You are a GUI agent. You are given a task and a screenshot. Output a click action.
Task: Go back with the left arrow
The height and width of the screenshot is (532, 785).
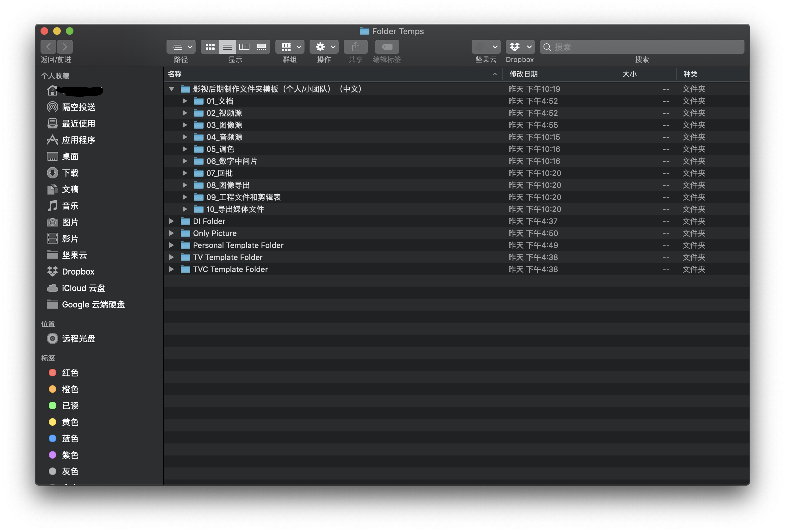(48, 47)
